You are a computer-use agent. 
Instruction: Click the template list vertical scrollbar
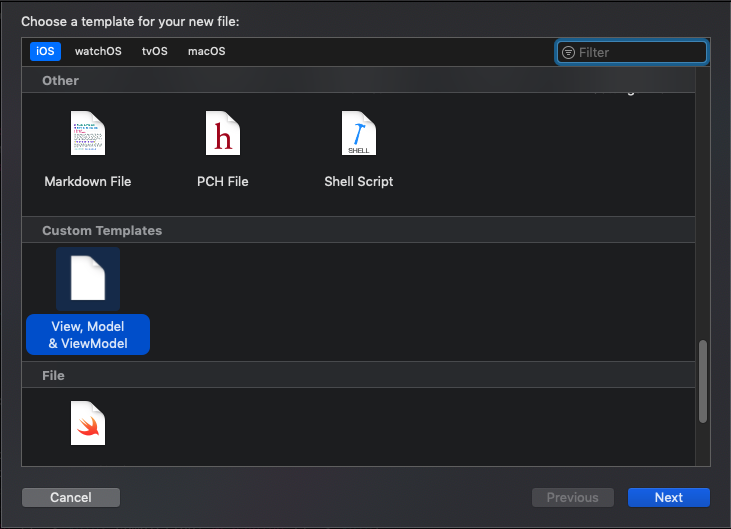pos(703,382)
